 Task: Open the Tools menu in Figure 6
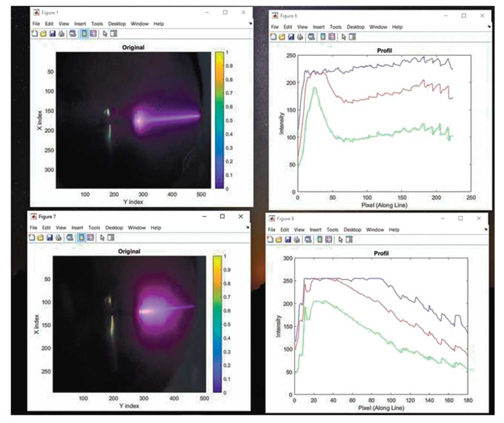coord(335,27)
